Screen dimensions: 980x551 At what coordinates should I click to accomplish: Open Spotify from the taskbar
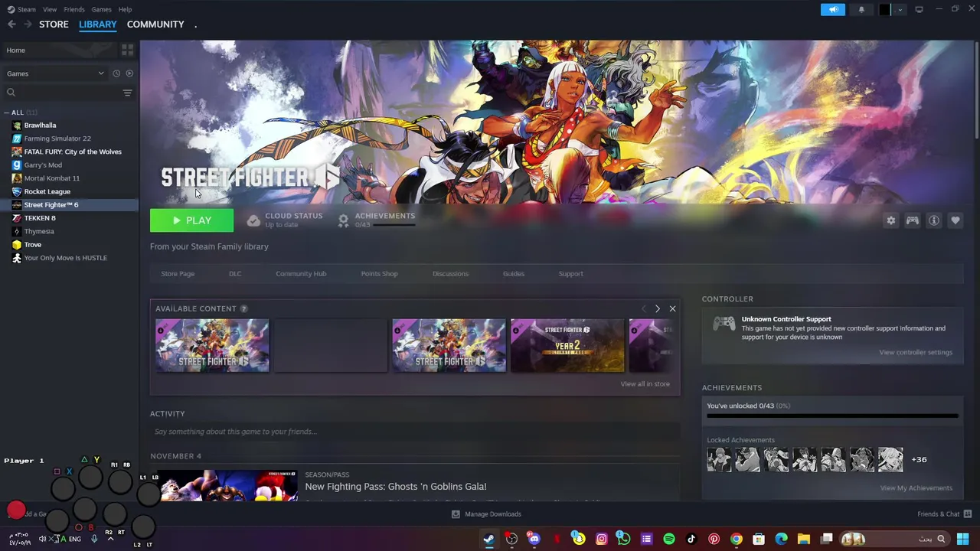tap(669, 540)
